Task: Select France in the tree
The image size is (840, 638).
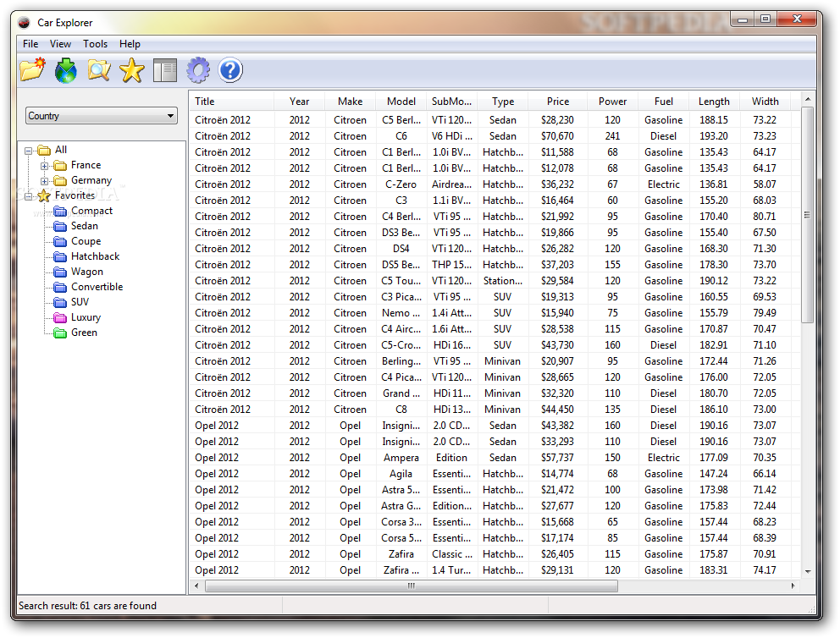Action: (x=86, y=165)
